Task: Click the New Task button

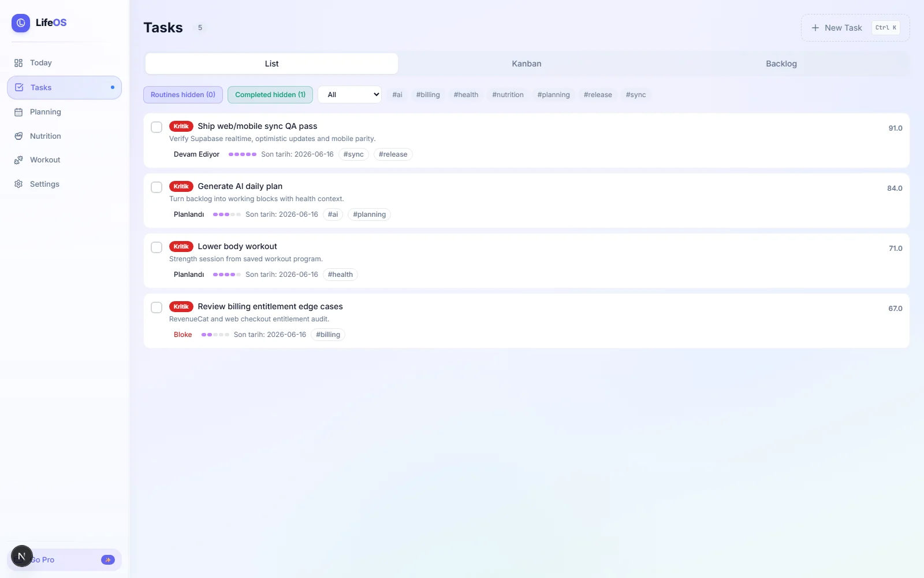Action: (x=855, y=28)
